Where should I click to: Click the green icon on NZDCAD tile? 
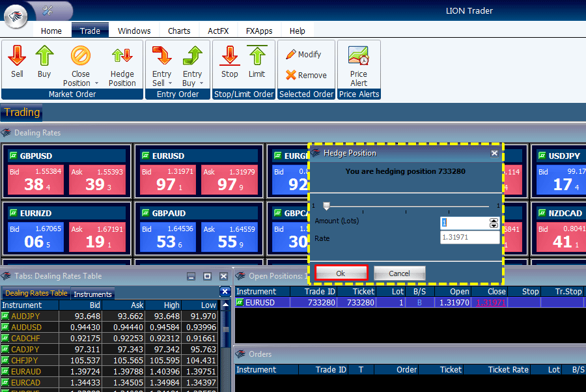pyautogui.click(x=542, y=213)
